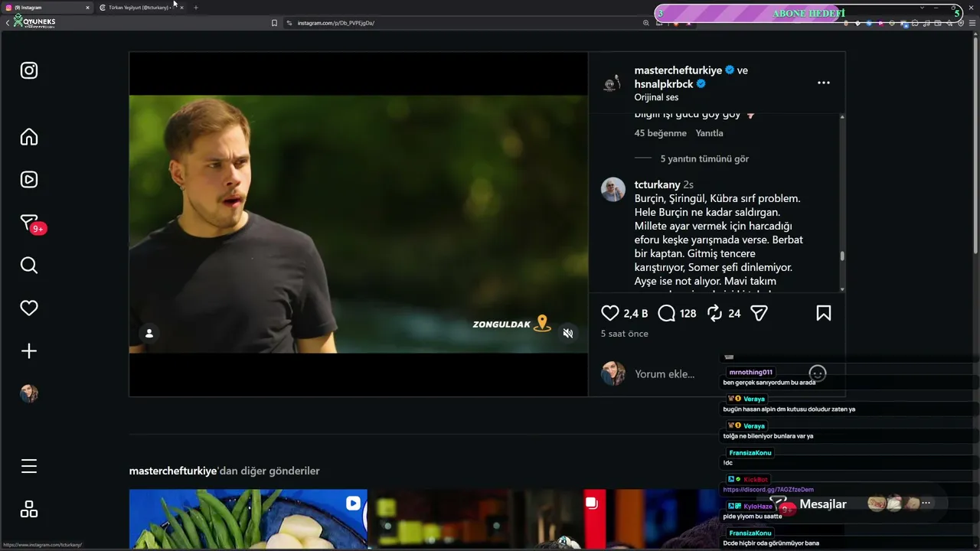The image size is (980, 551).
Task: Show tagged people on the video
Action: [x=149, y=333]
